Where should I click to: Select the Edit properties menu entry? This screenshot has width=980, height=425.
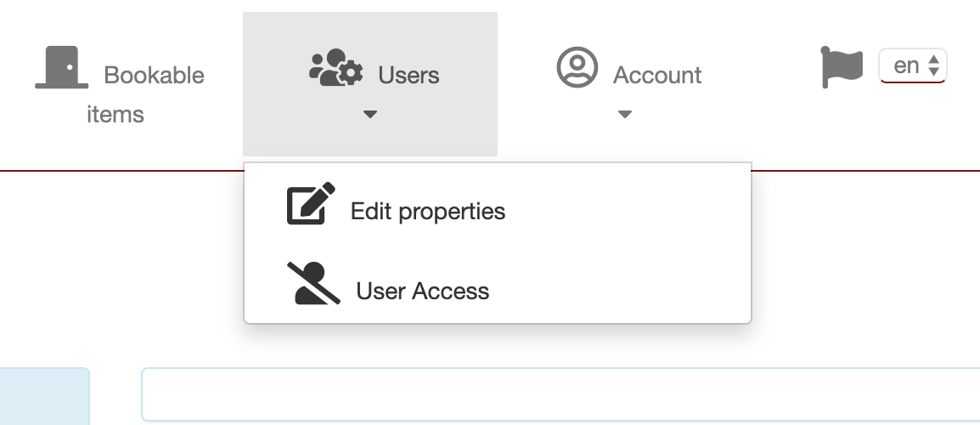click(427, 211)
